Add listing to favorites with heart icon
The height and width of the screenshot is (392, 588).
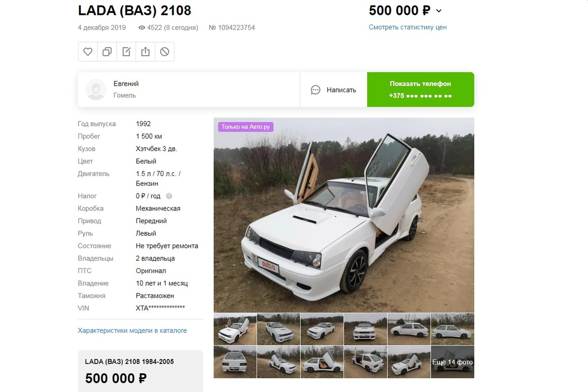88,52
